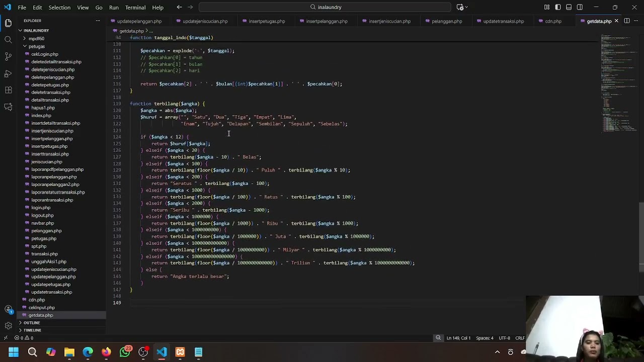Open Firefox from taskbar
The height and width of the screenshot is (362, 644).
106,352
